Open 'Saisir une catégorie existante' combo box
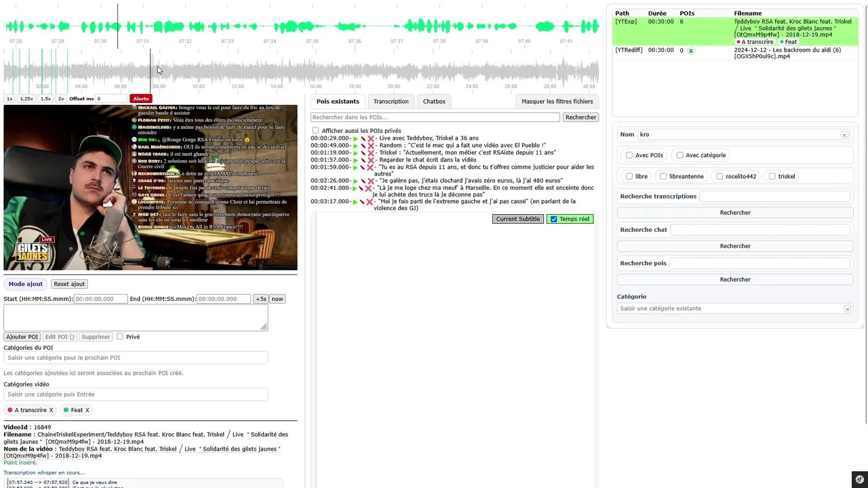The image size is (868, 488). tap(734, 308)
